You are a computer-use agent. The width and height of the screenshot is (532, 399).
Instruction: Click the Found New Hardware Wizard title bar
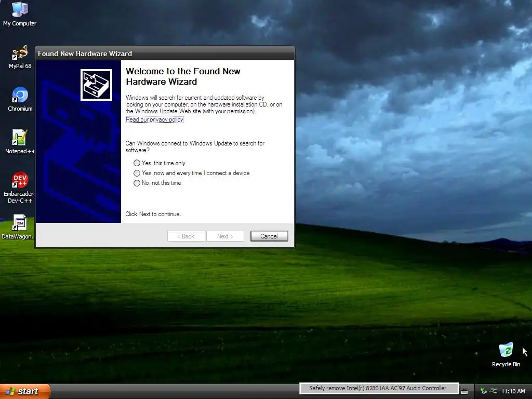click(x=165, y=54)
